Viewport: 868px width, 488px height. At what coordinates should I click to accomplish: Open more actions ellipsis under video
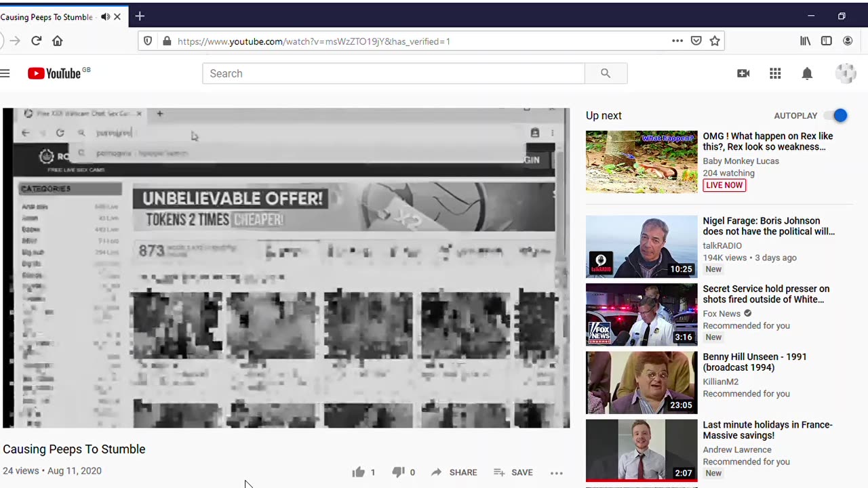557,473
